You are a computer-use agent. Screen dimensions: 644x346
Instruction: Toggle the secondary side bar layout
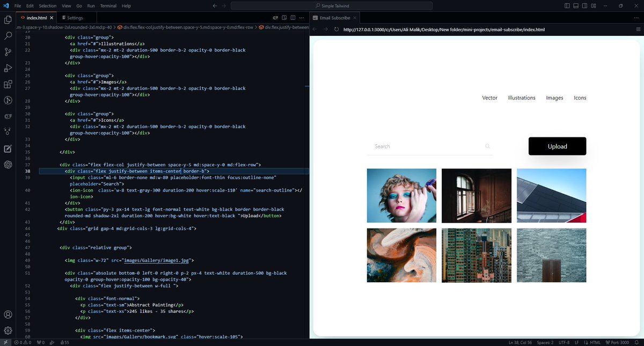click(584, 6)
